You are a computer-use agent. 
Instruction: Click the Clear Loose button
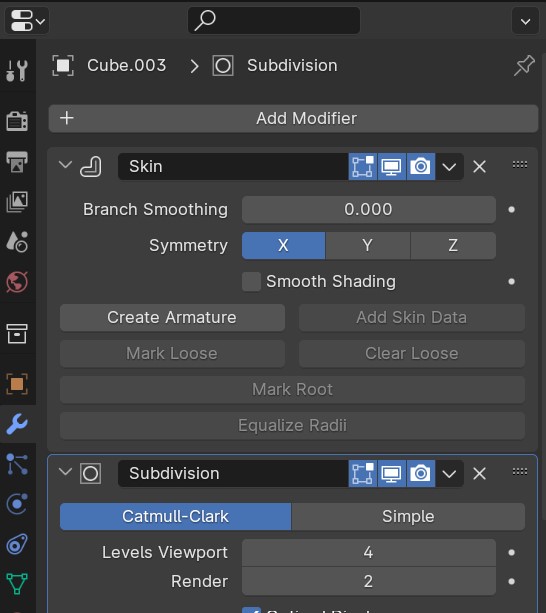412,353
